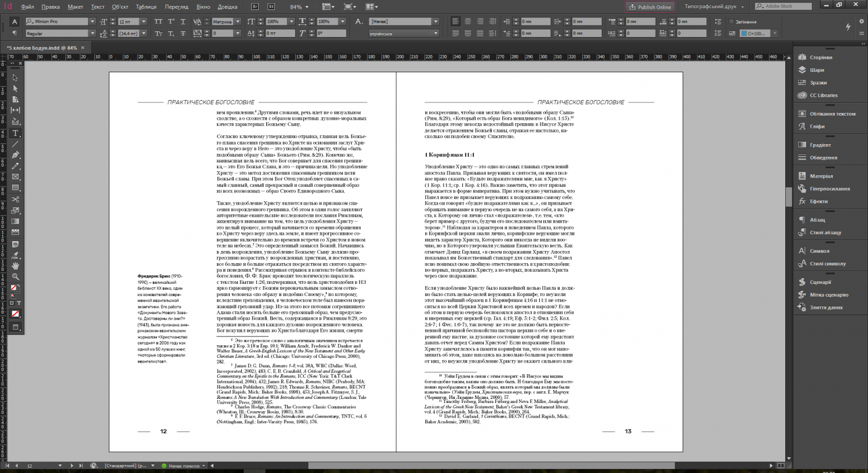Screen dimensions: 868x473
Task: Select the Type tool
Action: coord(15,133)
